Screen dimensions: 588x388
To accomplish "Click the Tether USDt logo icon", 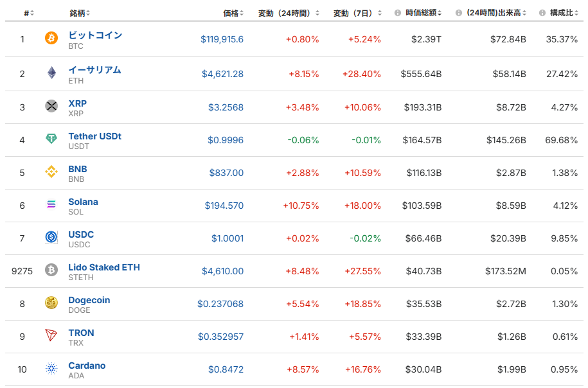I will pyautogui.click(x=51, y=139).
